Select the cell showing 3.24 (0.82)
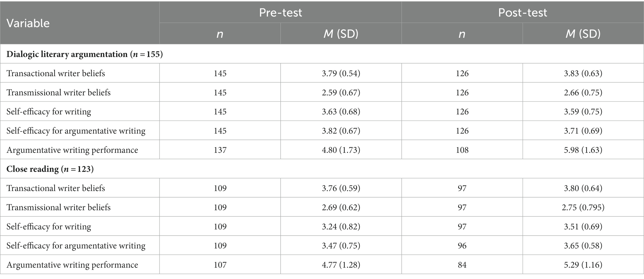 [341, 226]
